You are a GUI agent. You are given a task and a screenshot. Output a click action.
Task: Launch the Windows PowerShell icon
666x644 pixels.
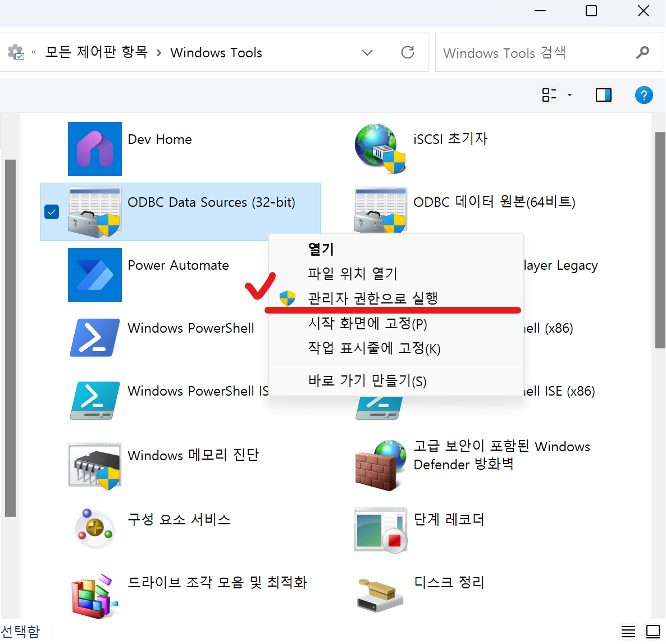[x=95, y=338]
